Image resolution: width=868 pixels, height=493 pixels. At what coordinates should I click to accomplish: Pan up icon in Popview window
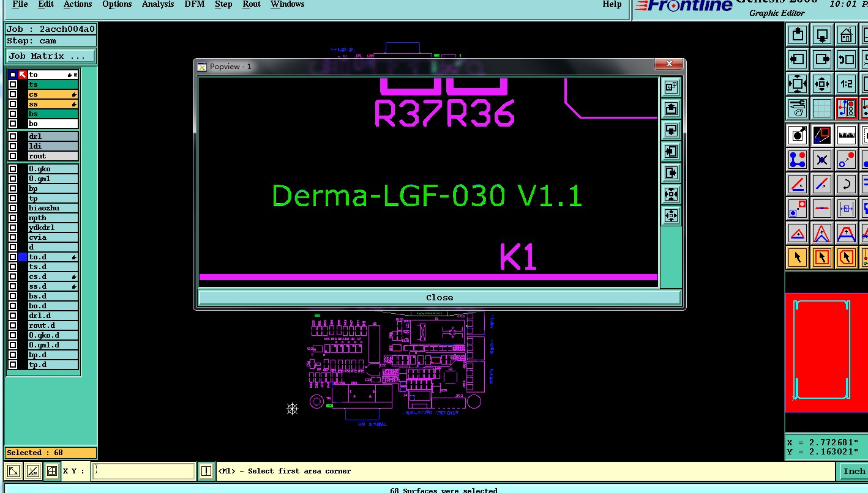(671, 109)
